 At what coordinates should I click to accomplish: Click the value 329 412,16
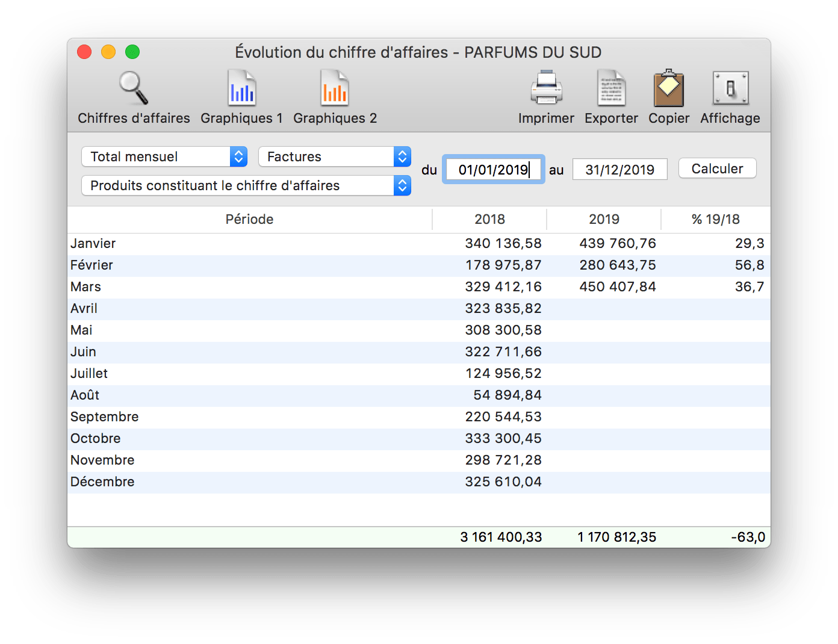503,286
